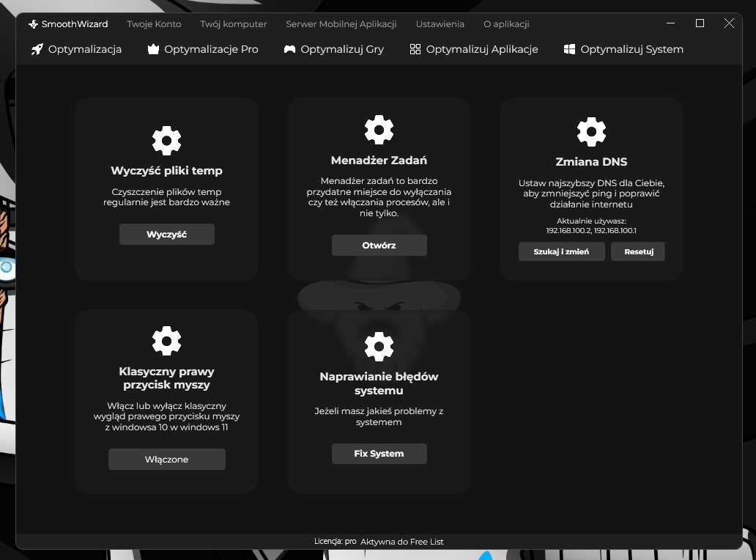This screenshot has height=560, width=756.
Task: Click the Windows logo icon for Optymalizuj System
Action: pos(569,49)
